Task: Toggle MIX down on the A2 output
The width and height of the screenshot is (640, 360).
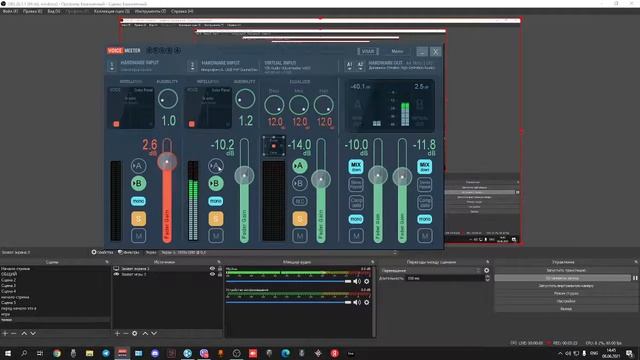Action: point(424,167)
